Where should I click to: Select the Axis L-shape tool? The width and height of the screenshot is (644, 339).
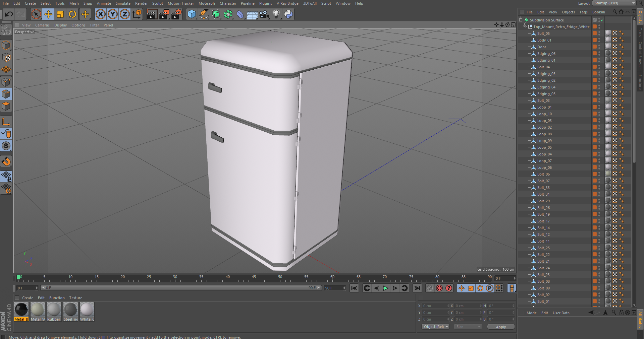pos(6,121)
